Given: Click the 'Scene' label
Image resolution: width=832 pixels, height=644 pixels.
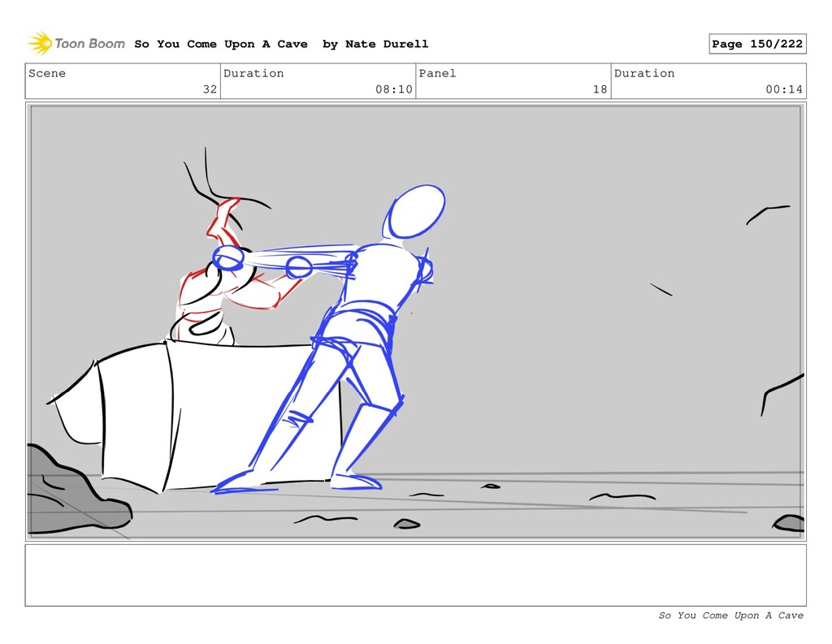Looking at the screenshot, I should [47, 73].
